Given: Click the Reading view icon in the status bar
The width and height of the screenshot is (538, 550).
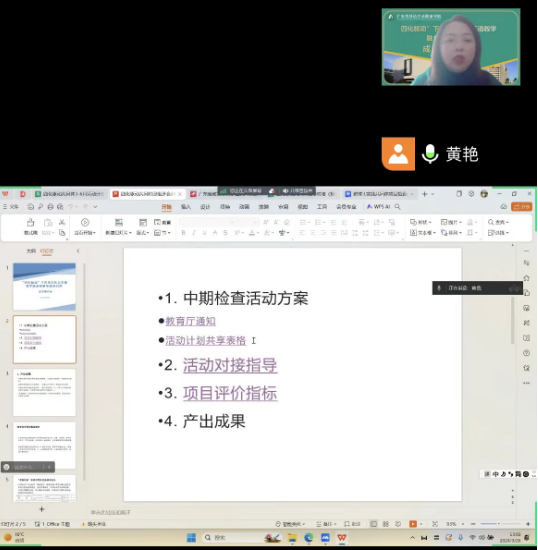Looking at the screenshot, I should 398,524.
